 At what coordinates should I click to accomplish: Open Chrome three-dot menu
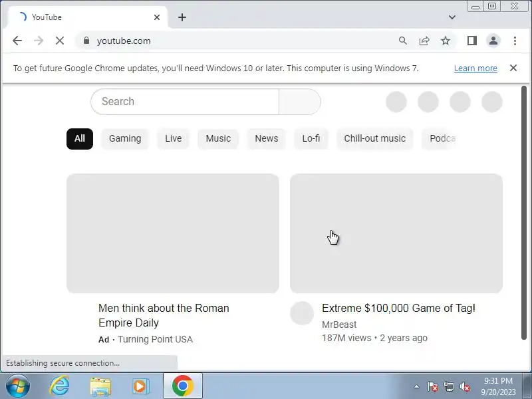(x=515, y=41)
